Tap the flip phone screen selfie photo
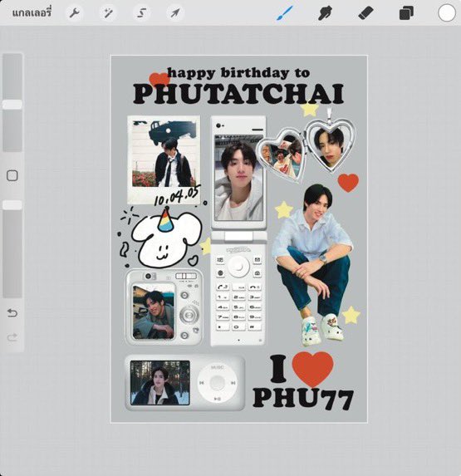Image resolution: width=461 pixels, height=476 pixels. tap(239, 177)
